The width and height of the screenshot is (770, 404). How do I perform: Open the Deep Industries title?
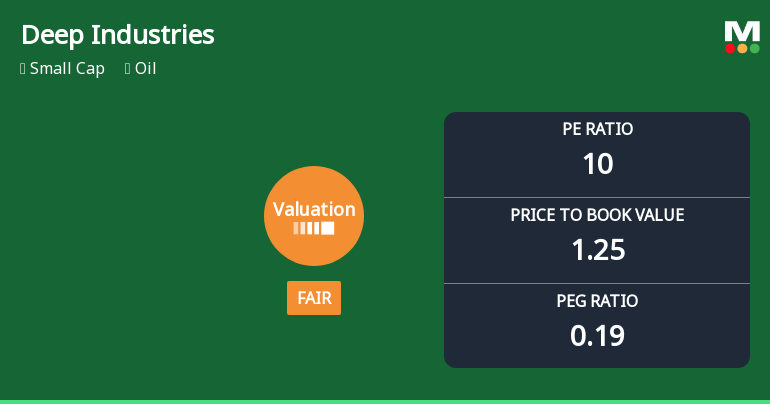coord(118,35)
